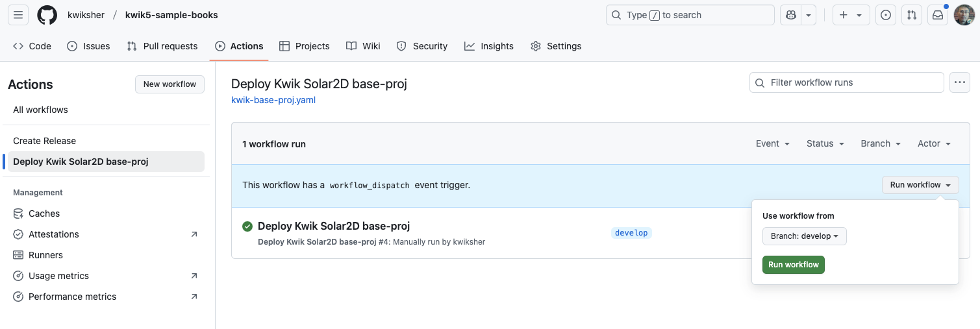The height and width of the screenshot is (329, 980).
Task: Switch to the Pull requests tab
Action: click(162, 46)
